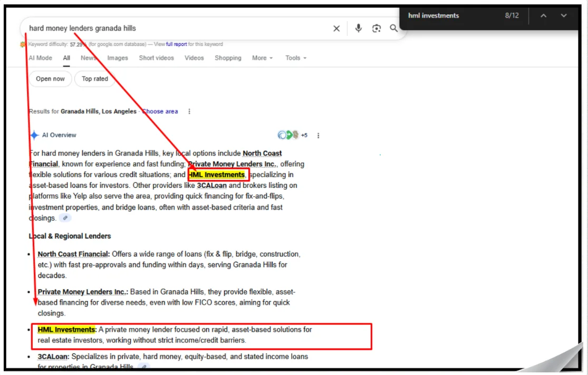The image size is (588, 375).
Task: Click the "Choose area" location link
Action: click(x=160, y=112)
